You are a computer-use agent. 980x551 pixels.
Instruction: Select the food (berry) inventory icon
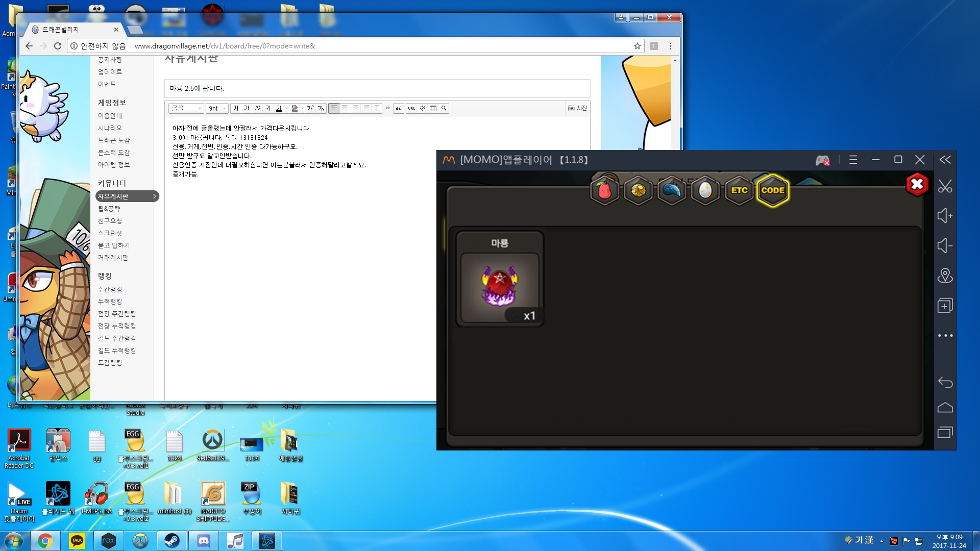pyautogui.click(x=604, y=190)
